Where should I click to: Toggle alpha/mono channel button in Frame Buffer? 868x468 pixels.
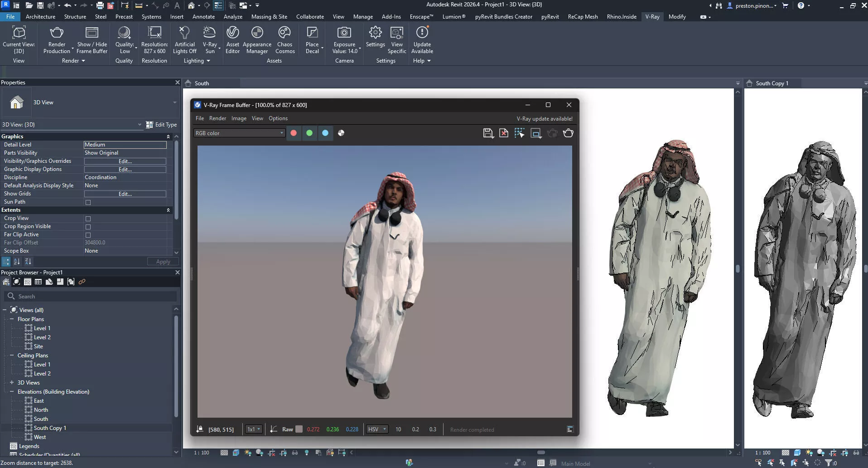point(341,133)
